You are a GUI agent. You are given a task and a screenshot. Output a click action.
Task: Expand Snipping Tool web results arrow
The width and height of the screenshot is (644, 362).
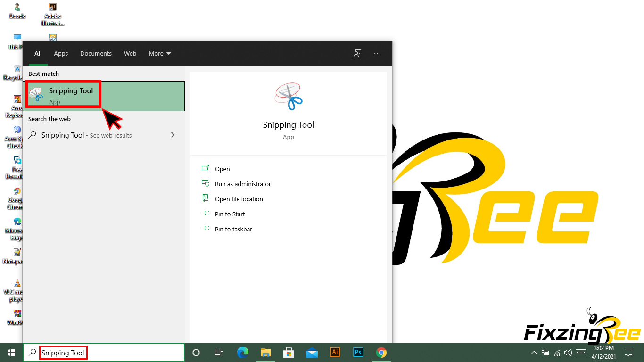(x=173, y=135)
